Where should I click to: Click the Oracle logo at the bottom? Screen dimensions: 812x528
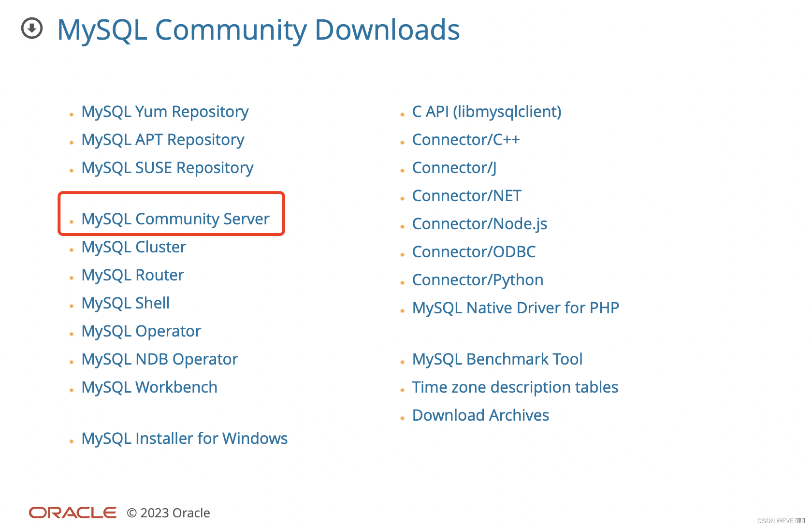(x=72, y=512)
